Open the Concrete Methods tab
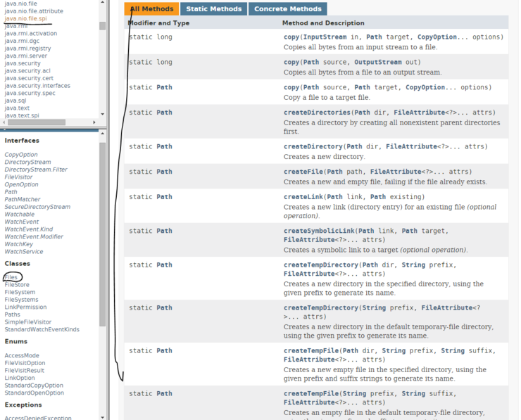This screenshot has width=521, height=420. [x=287, y=9]
